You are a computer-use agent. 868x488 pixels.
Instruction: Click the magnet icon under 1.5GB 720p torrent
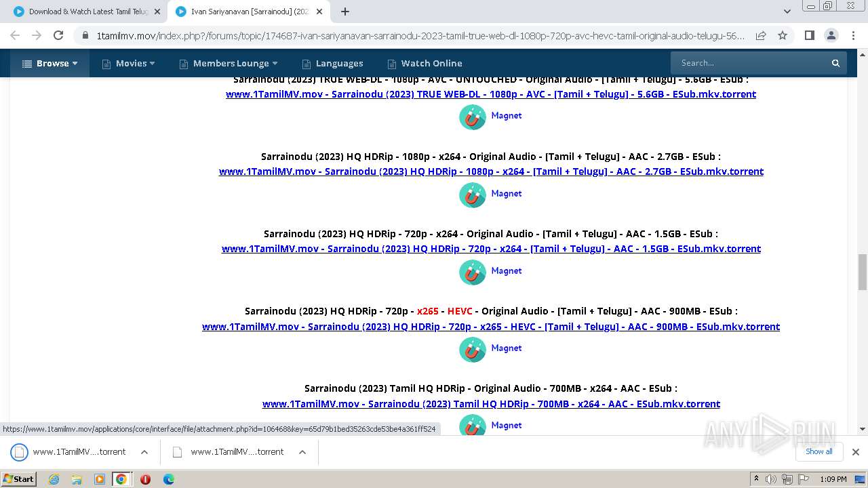(x=473, y=272)
